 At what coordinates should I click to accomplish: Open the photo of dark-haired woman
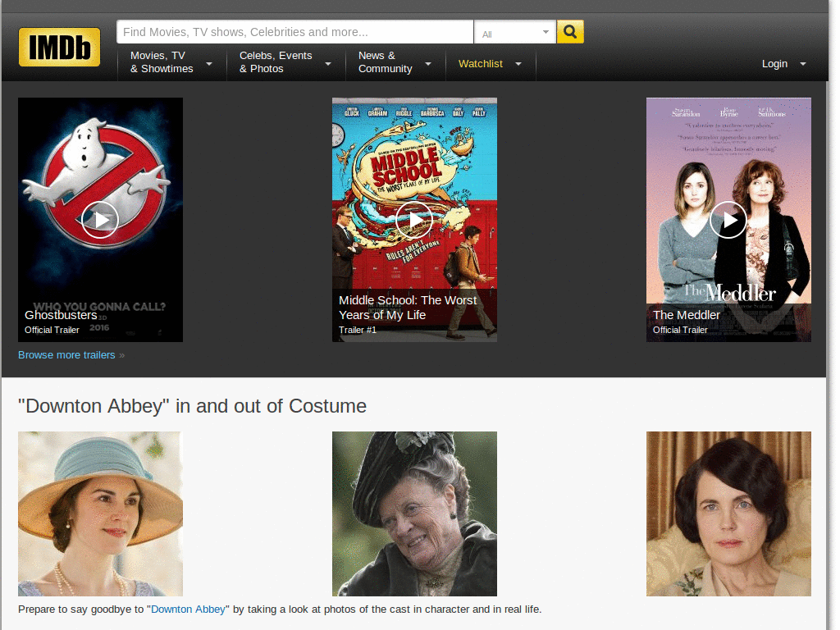click(728, 514)
